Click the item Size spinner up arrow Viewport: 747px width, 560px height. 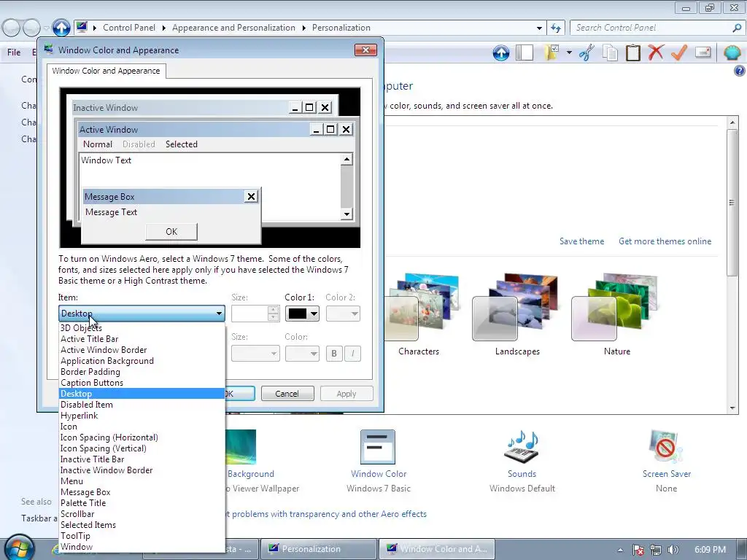(274, 309)
